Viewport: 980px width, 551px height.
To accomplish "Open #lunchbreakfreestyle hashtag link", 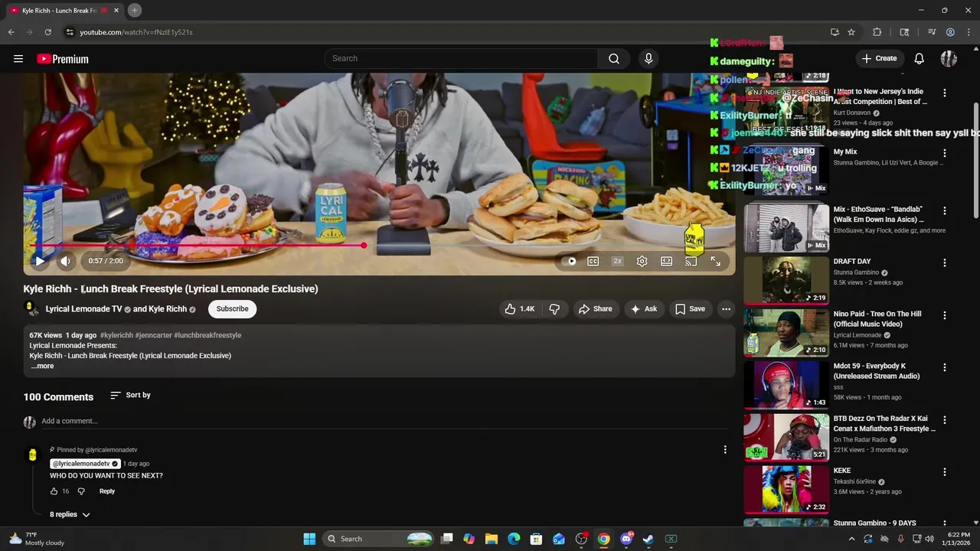I will coord(207,335).
